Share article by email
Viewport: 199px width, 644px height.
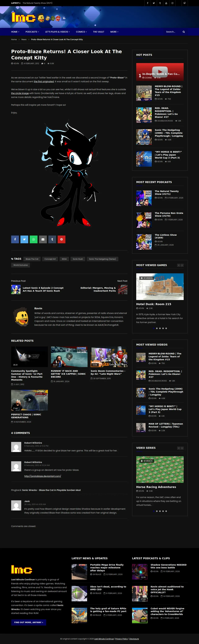(x=43, y=239)
